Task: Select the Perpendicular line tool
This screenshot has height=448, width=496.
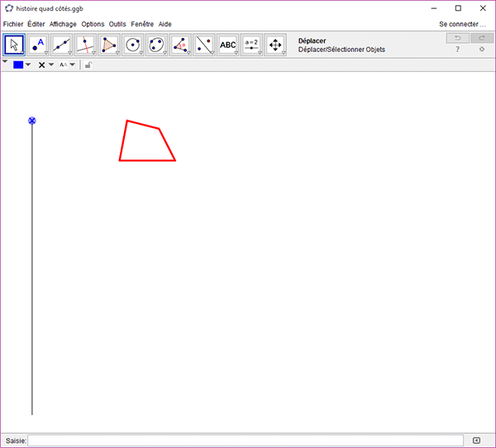Action: tap(85, 45)
